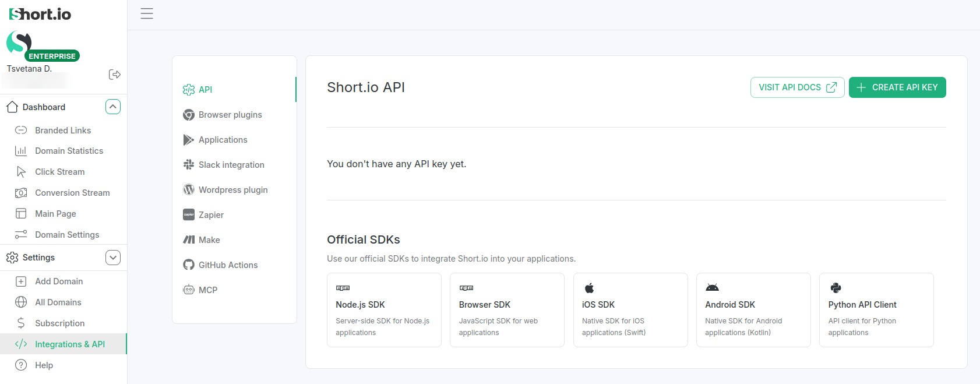The height and width of the screenshot is (384, 980).
Task: Click the GitHub Actions icon
Action: coord(189,265)
